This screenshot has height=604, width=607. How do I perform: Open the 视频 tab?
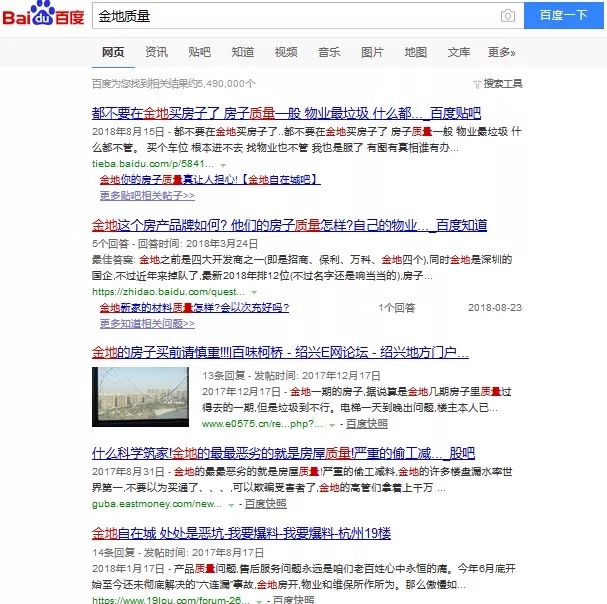(x=286, y=52)
